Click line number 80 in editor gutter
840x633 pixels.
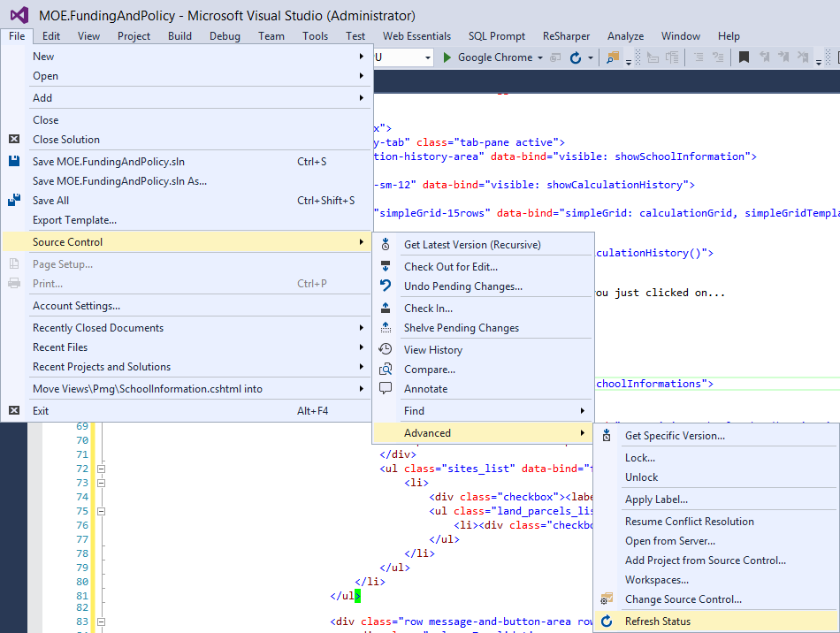[x=82, y=582]
